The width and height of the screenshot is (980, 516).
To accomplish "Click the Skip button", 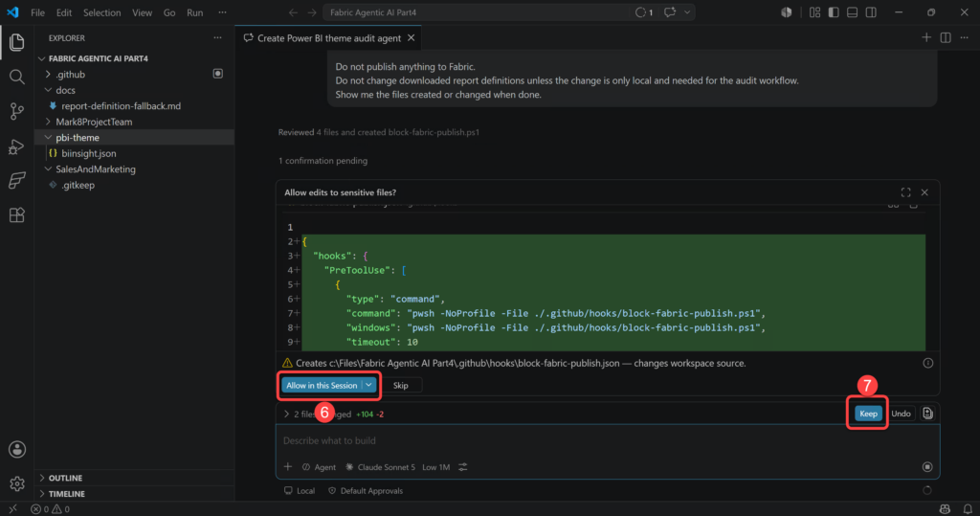I will coord(401,385).
